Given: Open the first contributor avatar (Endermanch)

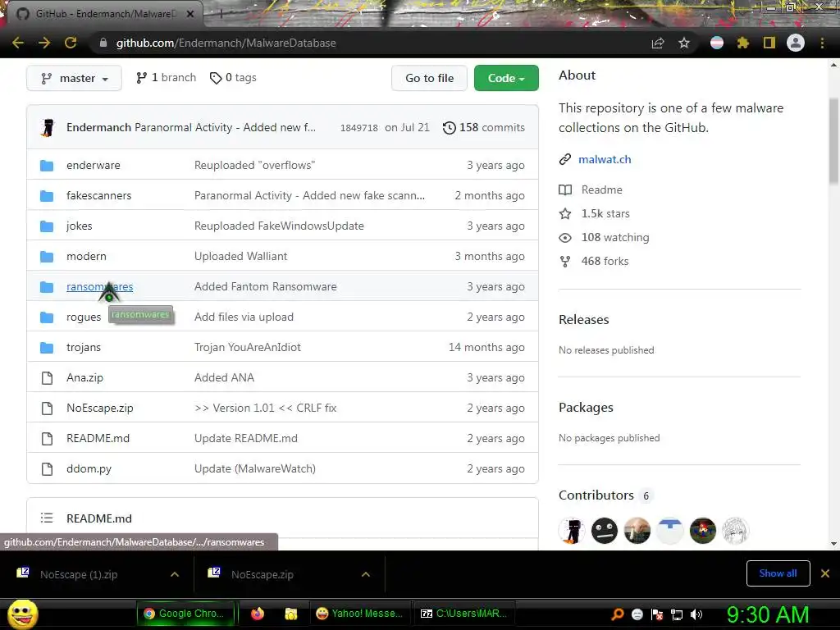Looking at the screenshot, I should (572, 531).
